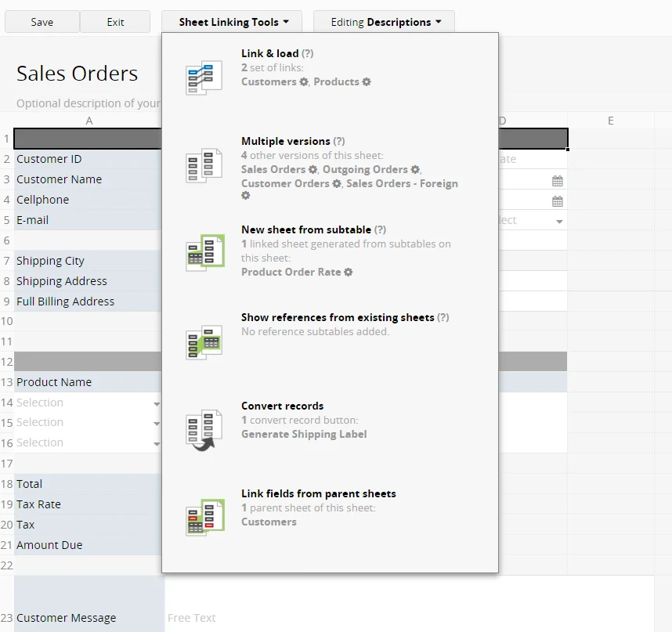Screen dimensions: 672x632
Task: Open settings gear next to Customers link
Action: 304,81
